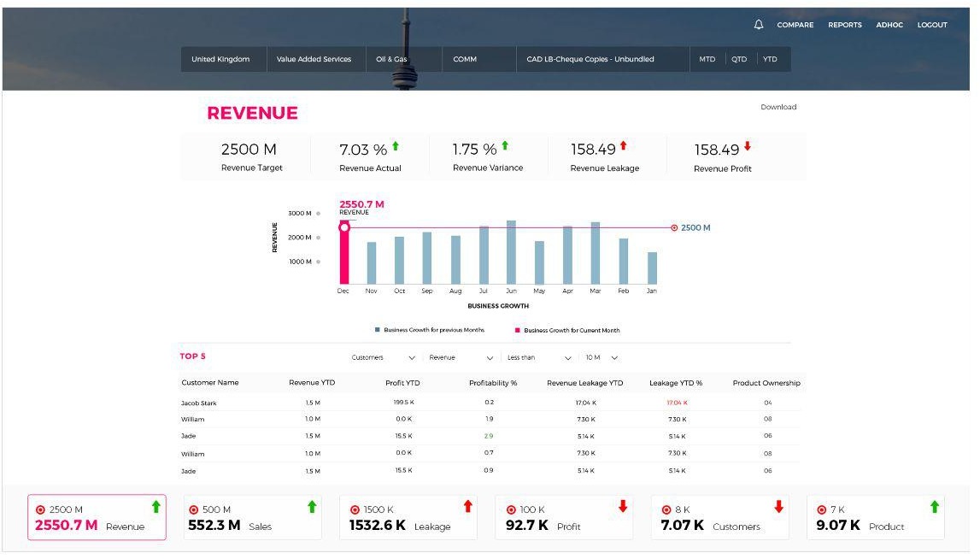Open the United Kingdom country filter

tap(224, 59)
